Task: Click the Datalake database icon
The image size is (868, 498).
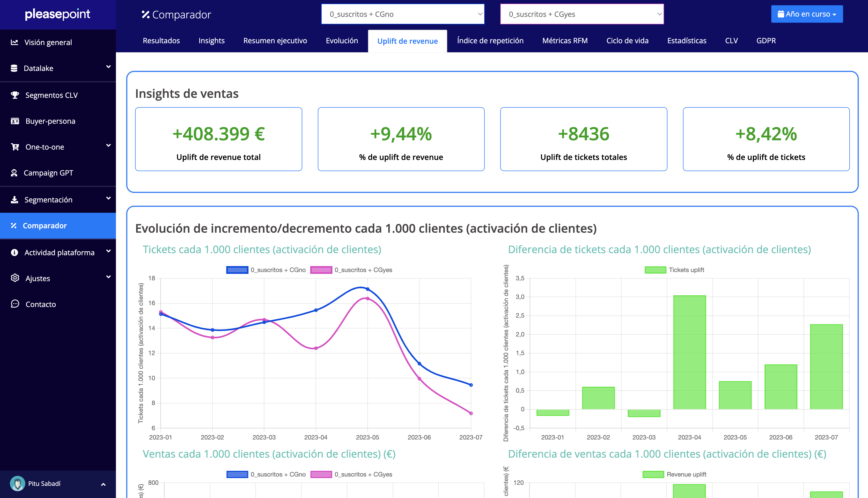Action: (x=14, y=68)
